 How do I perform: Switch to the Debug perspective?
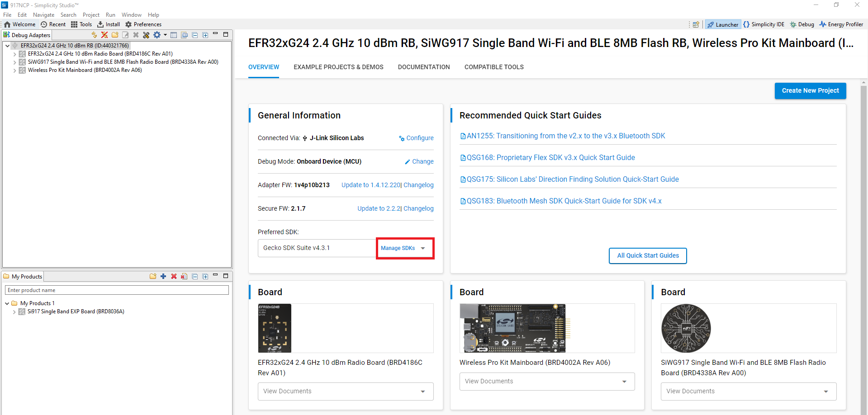click(802, 24)
